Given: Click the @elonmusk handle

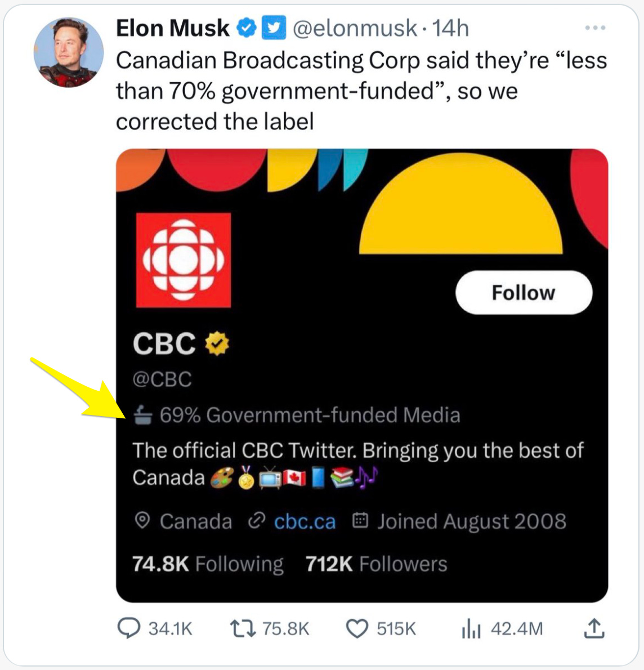Looking at the screenshot, I should point(355,28).
